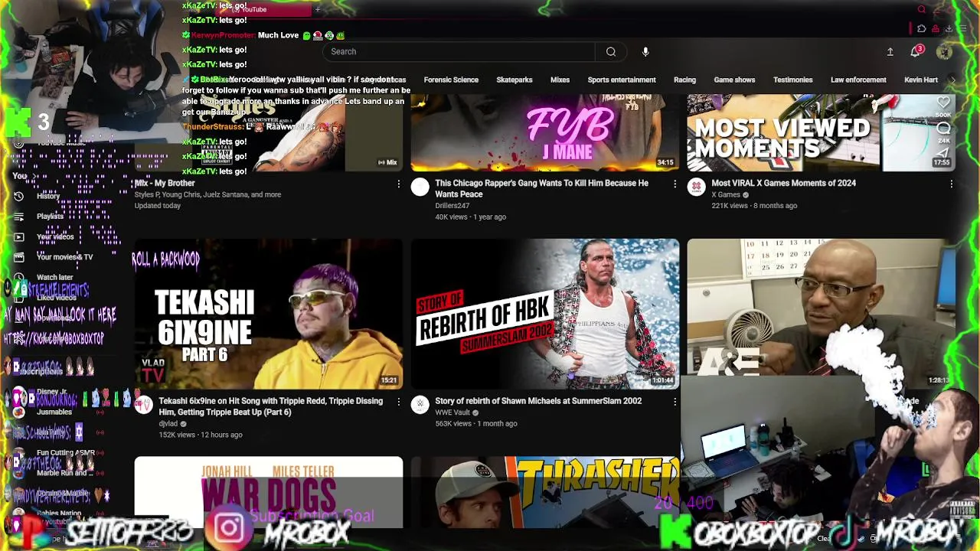
Task: Show more category chips with right arrow
Action: tap(952, 80)
